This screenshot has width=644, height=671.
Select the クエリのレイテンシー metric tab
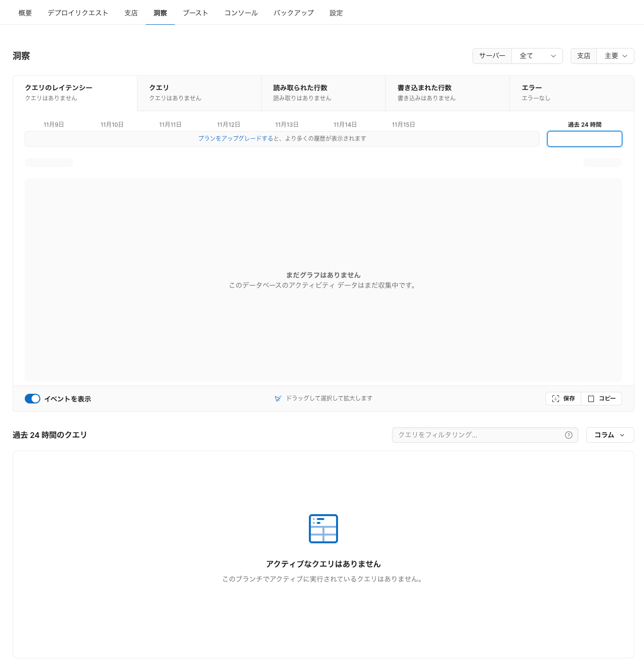75,93
